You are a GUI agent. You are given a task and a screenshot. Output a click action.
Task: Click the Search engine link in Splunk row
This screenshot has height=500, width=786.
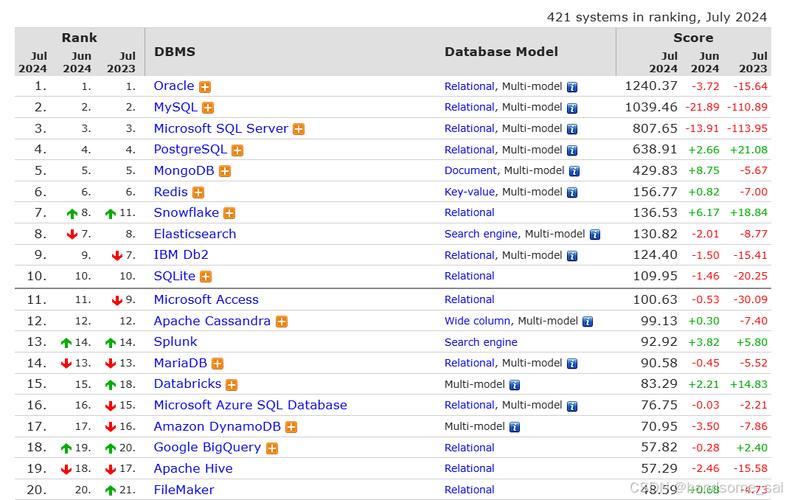(481, 342)
